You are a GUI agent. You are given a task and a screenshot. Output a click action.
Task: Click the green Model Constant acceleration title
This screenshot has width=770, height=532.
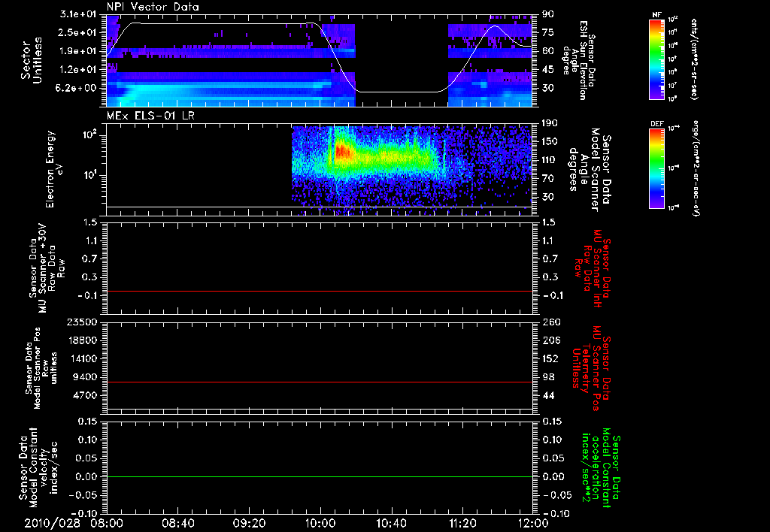[x=601, y=467]
